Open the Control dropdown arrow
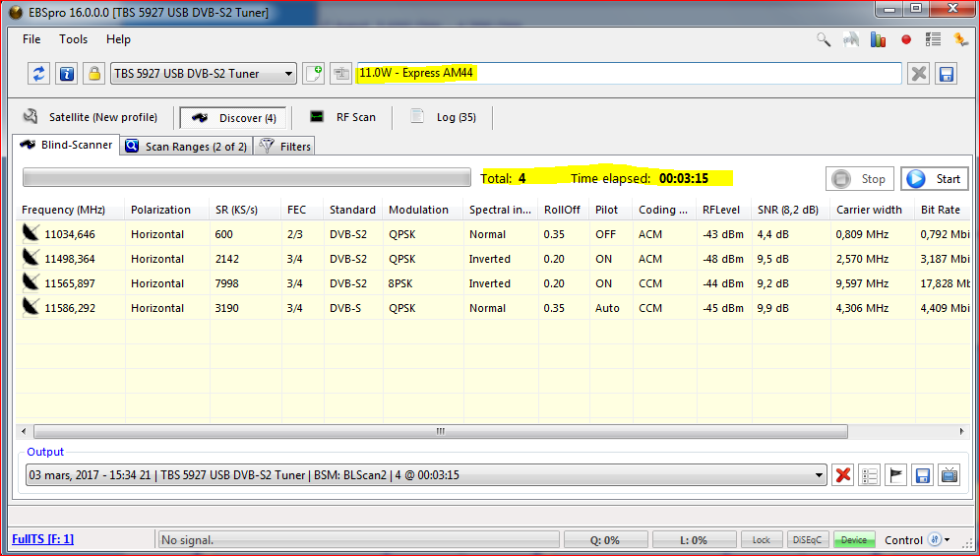The width and height of the screenshot is (980, 556). tap(948, 540)
